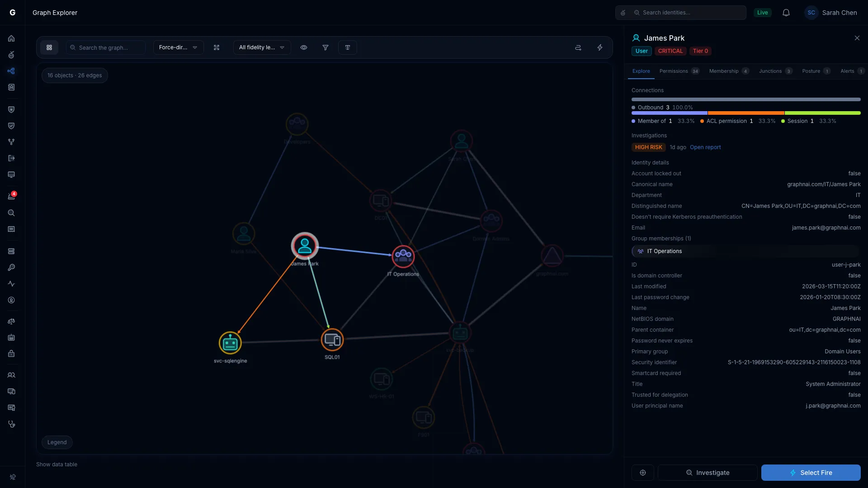Screen dimensions: 868x488
Task: Click the fit-to-screen graph icon
Action: (x=217, y=47)
